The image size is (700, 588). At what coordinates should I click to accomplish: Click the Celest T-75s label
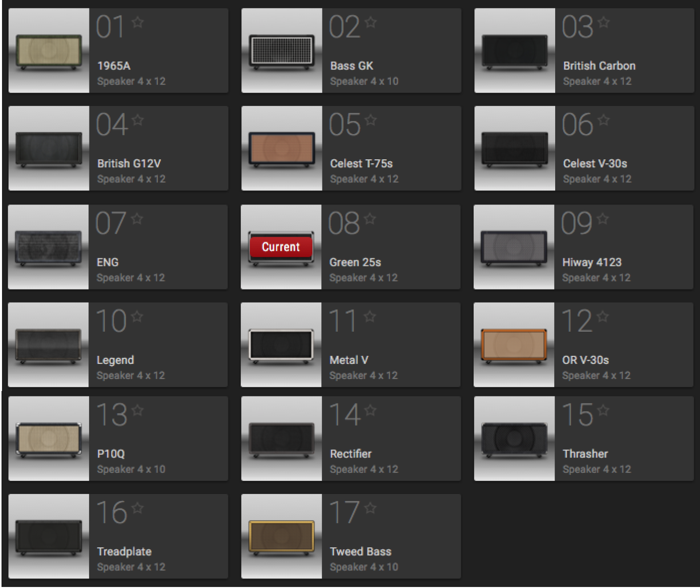pyautogui.click(x=362, y=163)
